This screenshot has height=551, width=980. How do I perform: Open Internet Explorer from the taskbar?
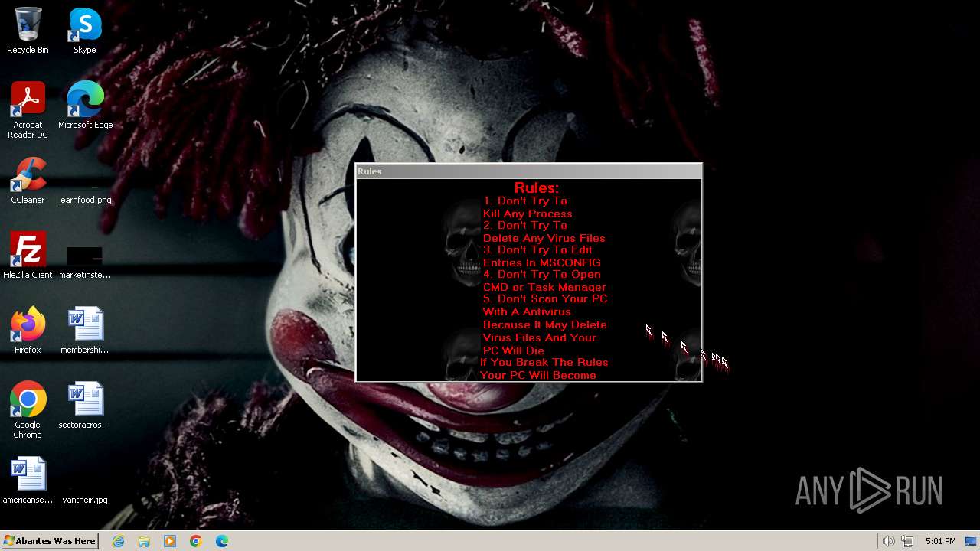coord(119,541)
